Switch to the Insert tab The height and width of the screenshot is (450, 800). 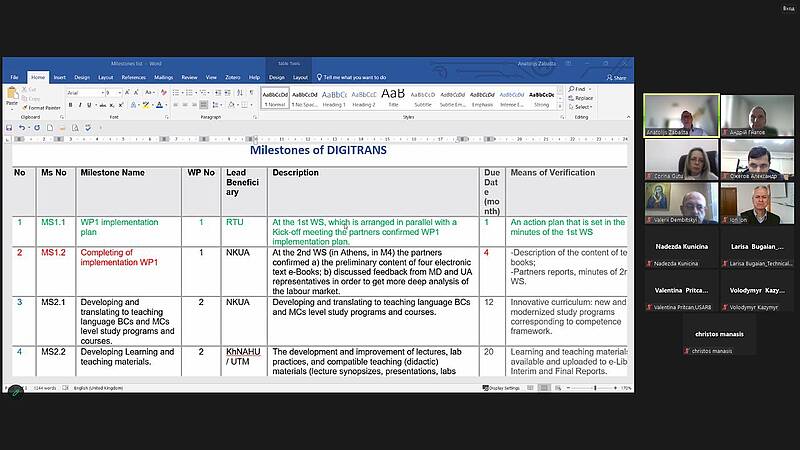pos(60,78)
